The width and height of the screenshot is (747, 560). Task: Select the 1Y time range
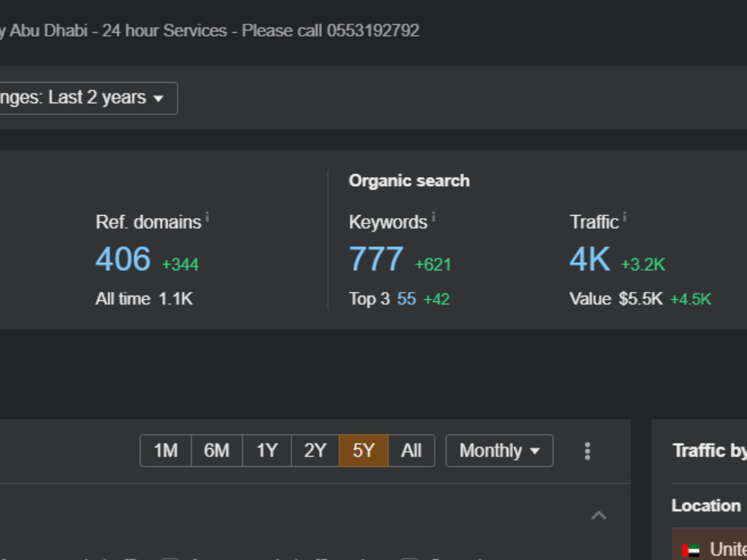[x=267, y=450]
